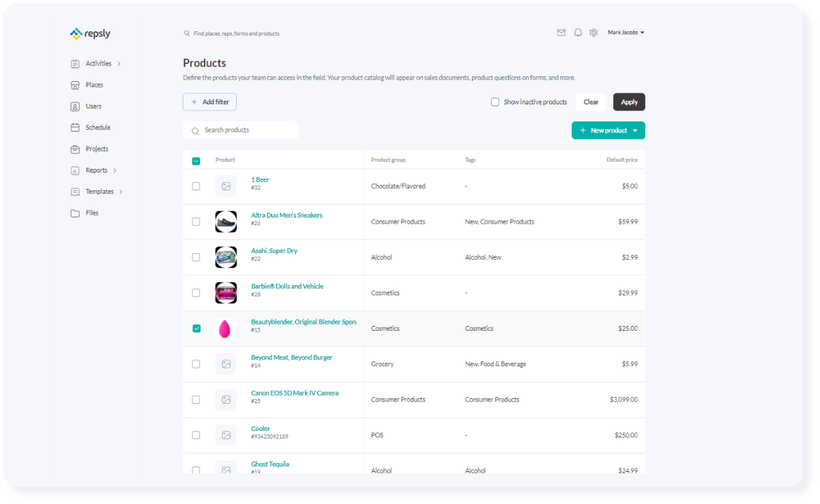Open the Altra Duo Men's Sneakers link
Image resolution: width=820 pixels, height=504 pixels.
point(287,216)
